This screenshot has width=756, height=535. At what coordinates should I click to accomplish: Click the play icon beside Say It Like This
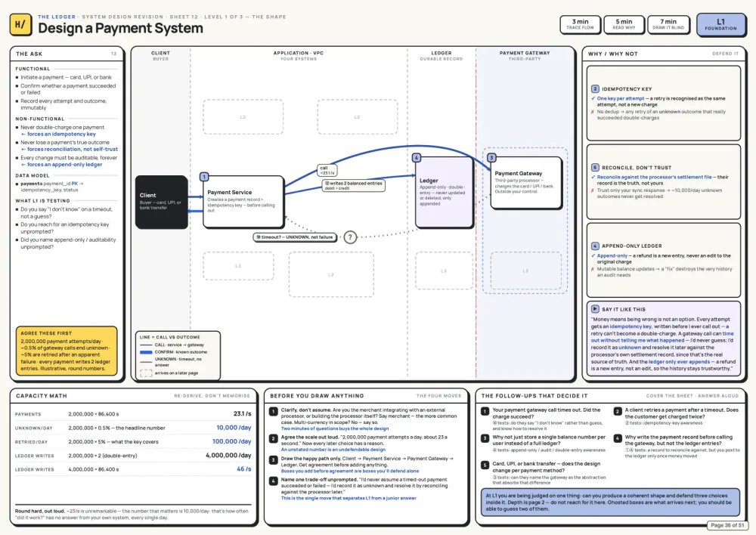pyautogui.click(x=595, y=309)
